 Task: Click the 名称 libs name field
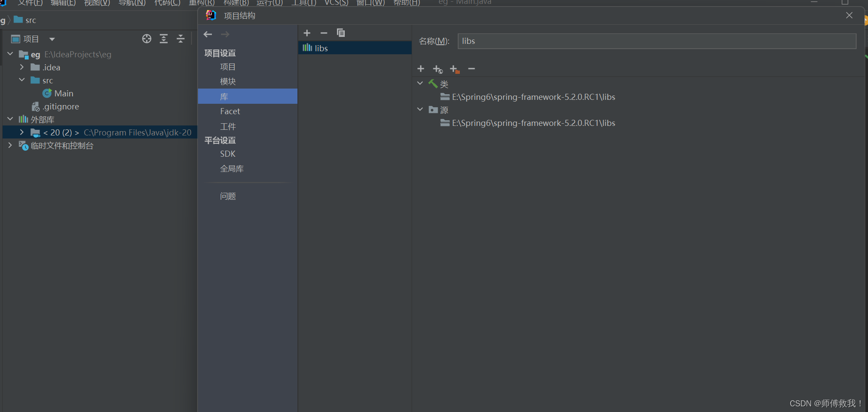point(657,41)
